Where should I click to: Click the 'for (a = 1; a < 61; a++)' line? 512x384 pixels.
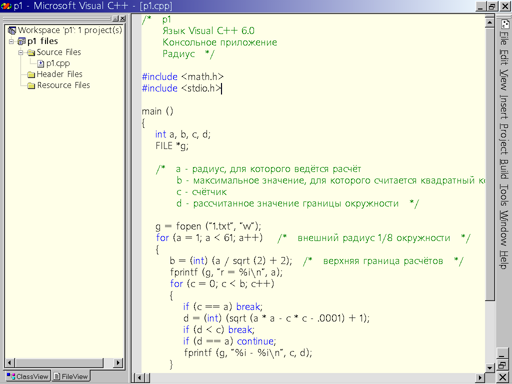[209, 238]
